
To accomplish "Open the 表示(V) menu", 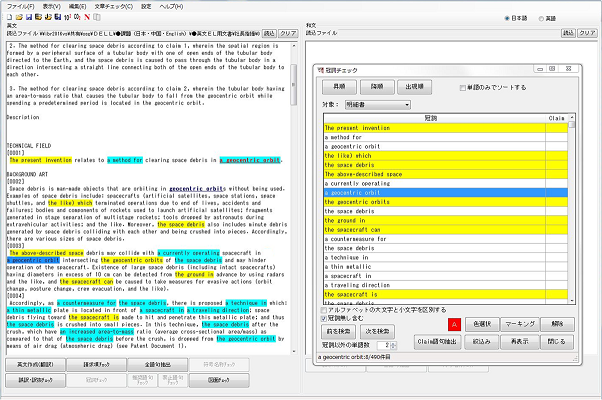I will coord(51,7).
